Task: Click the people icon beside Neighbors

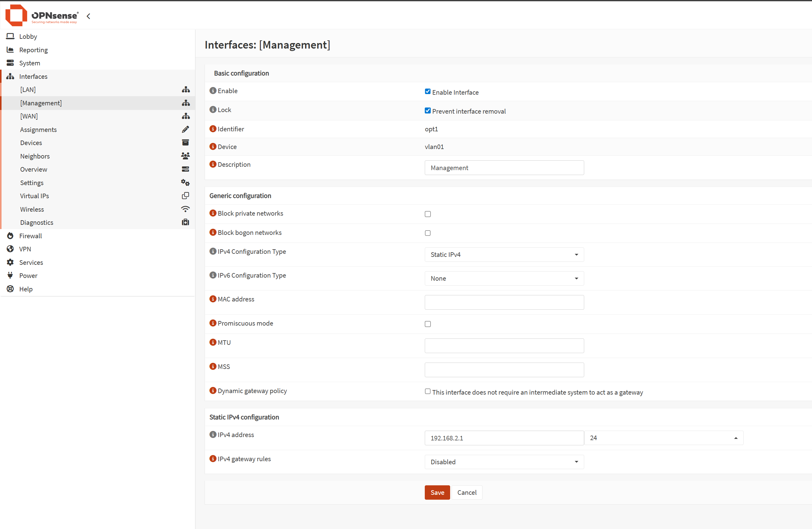Action: 185,156
